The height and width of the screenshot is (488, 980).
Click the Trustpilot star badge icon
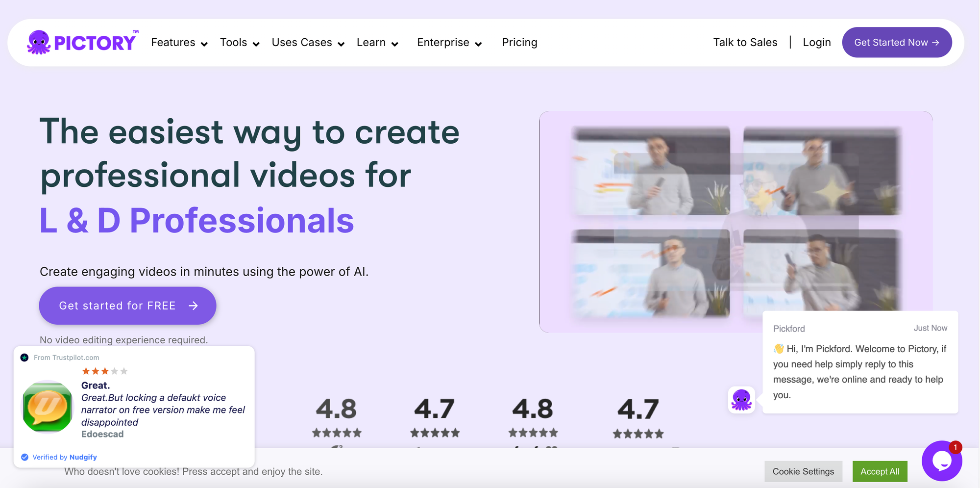pyautogui.click(x=24, y=358)
